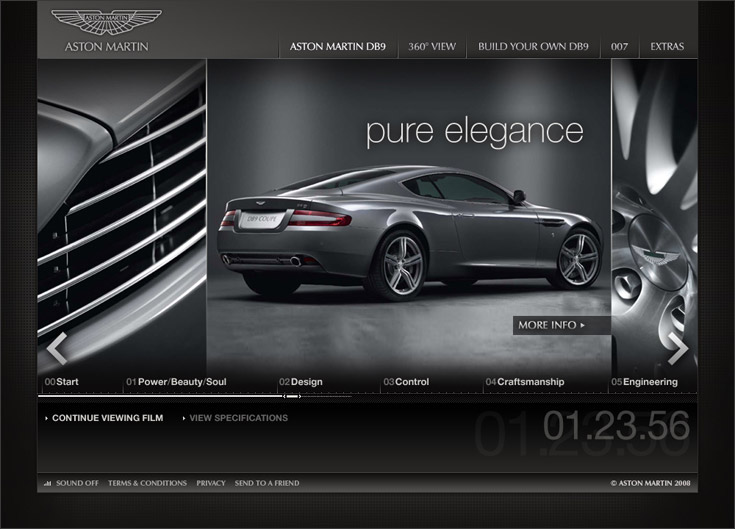The height and width of the screenshot is (529, 735).
Task: Select the 02 Design chapter
Action: (301, 382)
